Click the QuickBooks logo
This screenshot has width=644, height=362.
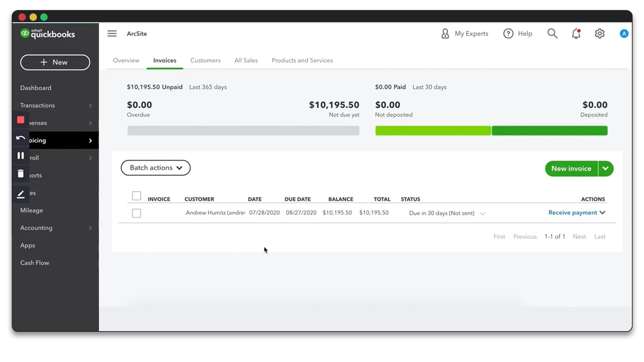click(x=47, y=34)
